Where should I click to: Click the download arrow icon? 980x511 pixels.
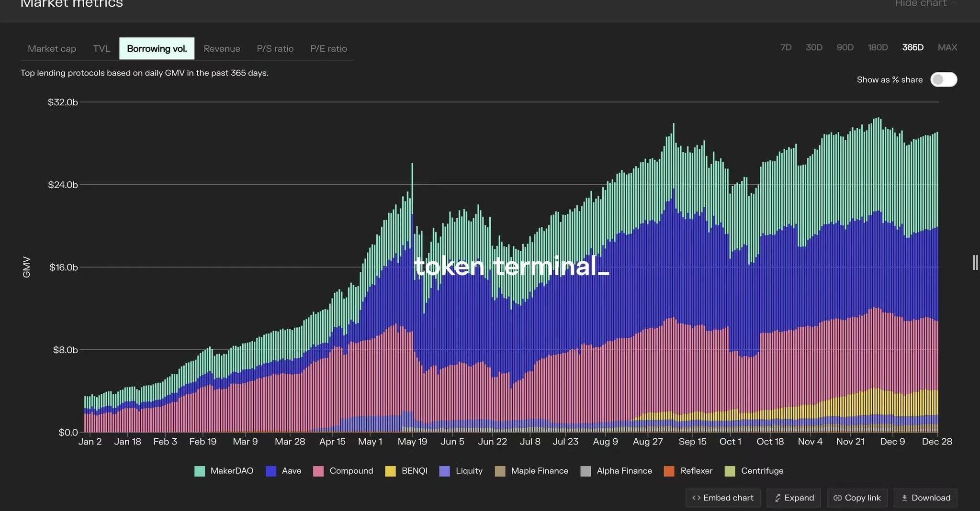[904, 498]
